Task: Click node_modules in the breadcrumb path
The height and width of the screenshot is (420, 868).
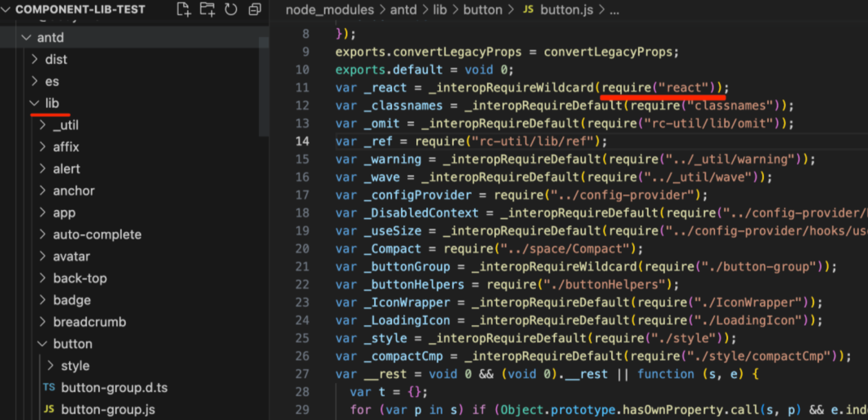Action: pyautogui.click(x=330, y=10)
